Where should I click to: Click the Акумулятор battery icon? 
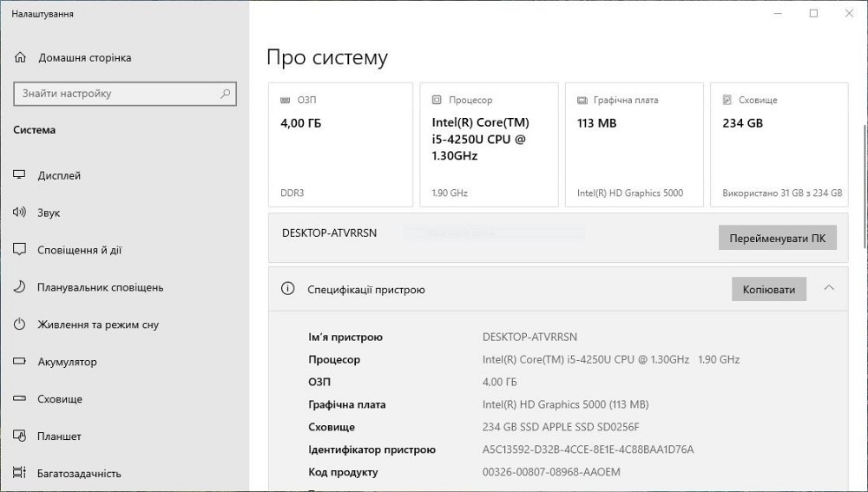(x=19, y=361)
